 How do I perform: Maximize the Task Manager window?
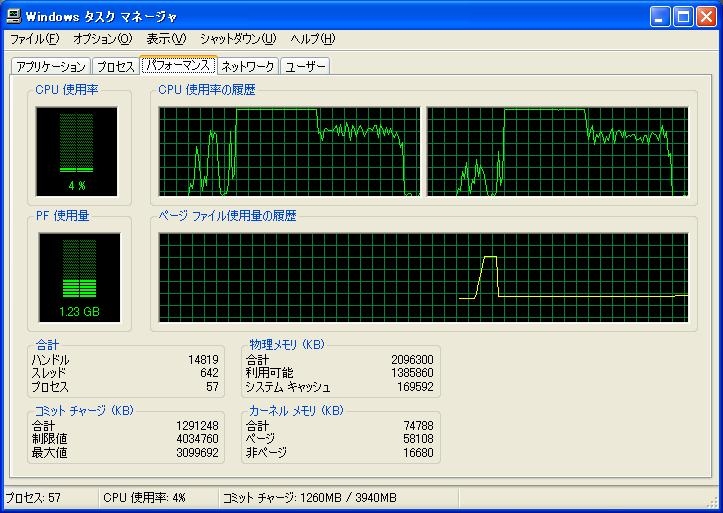683,17
